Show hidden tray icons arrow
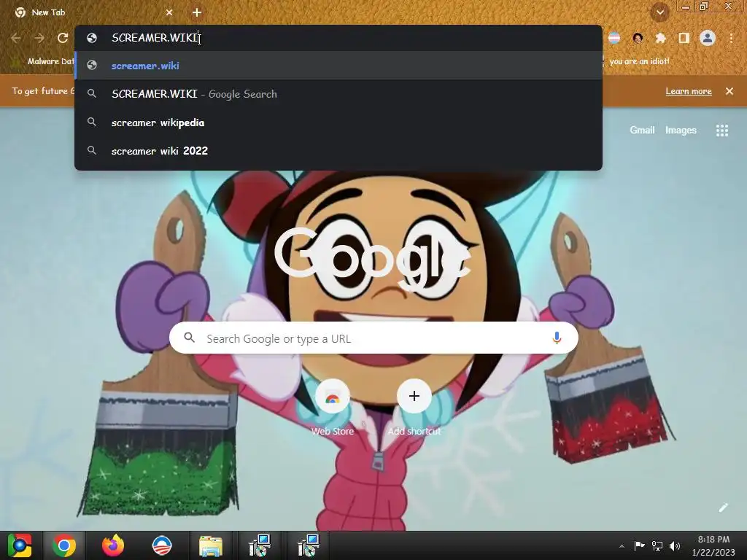Image resolution: width=747 pixels, height=560 pixels. click(622, 546)
